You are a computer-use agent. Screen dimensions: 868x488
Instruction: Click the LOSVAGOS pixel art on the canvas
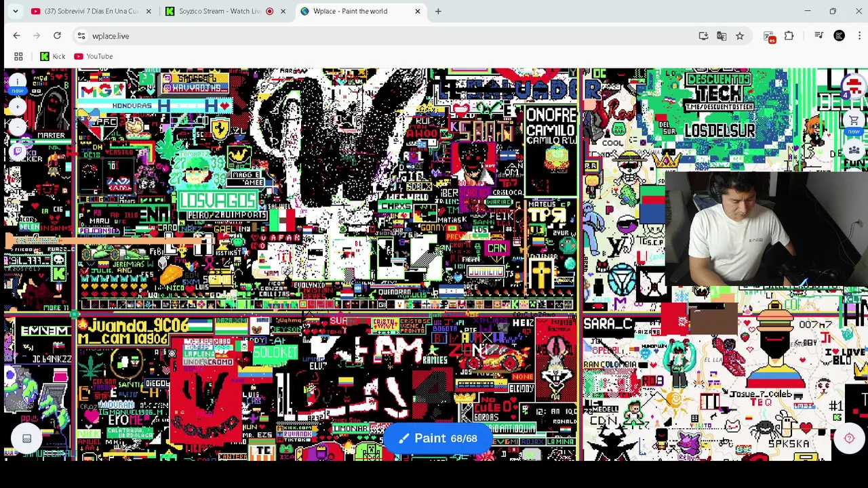(x=218, y=201)
